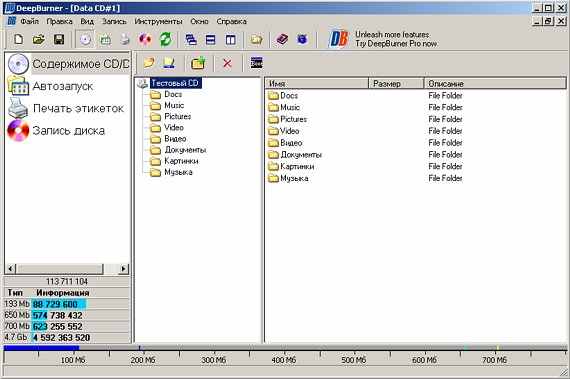Viewport: 570px width, 379px height.
Task: Click the tile windows horizontally icon
Action: tap(210, 40)
